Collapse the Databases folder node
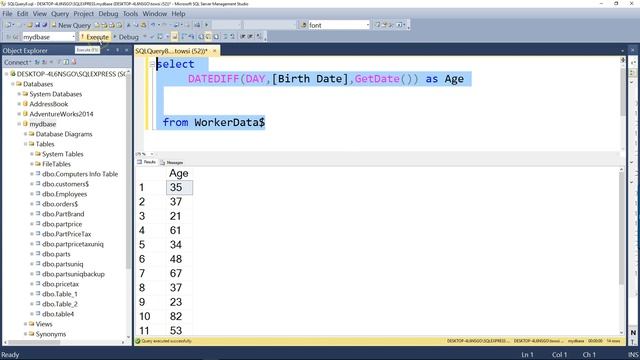 [13, 84]
